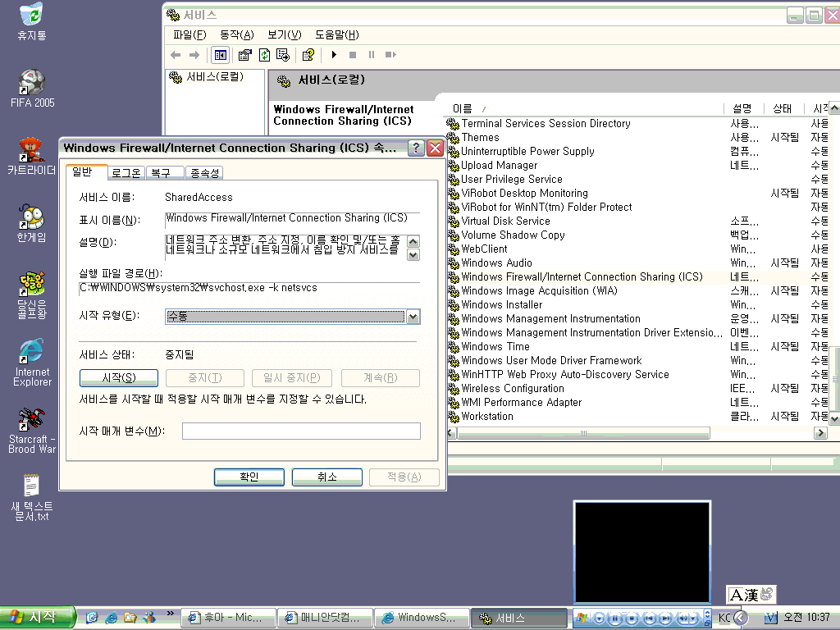Click the Services gear icon in the pane header
The width and height of the screenshot is (840, 630).
pyautogui.click(x=283, y=81)
